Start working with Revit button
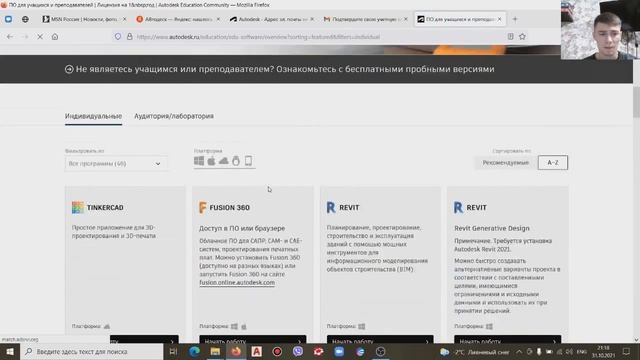The width and height of the screenshot is (640, 360). point(380,340)
